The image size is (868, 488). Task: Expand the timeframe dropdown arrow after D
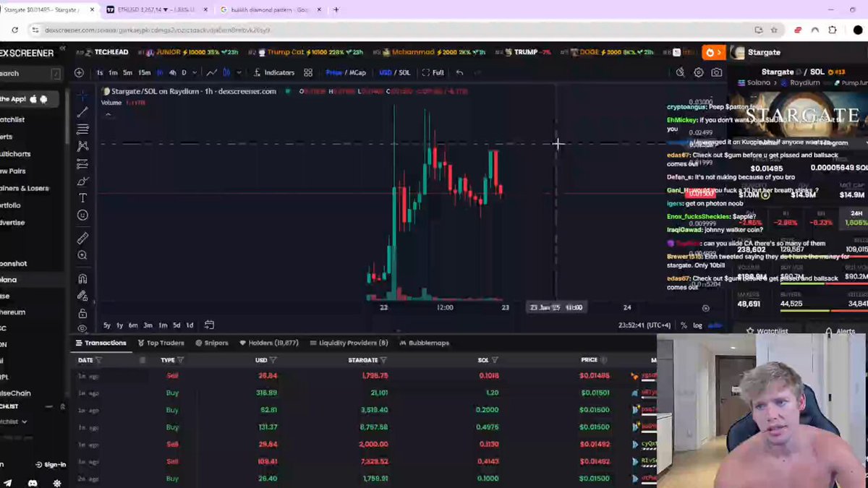tap(195, 72)
